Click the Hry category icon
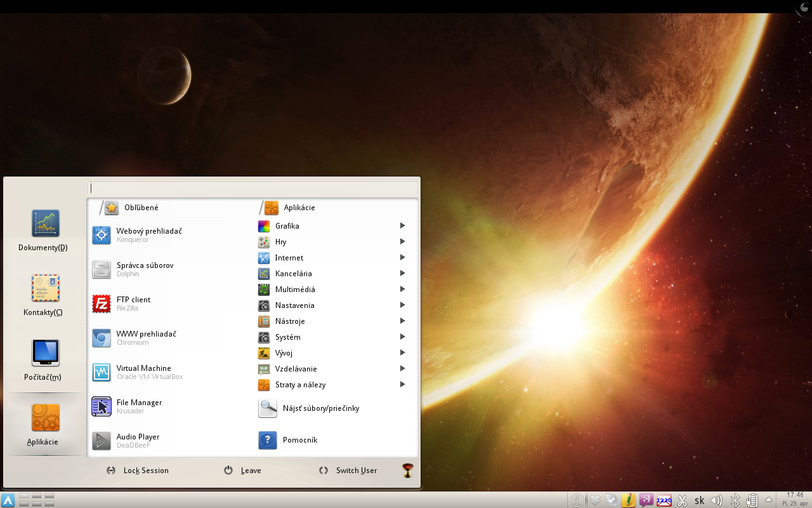 click(264, 242)
